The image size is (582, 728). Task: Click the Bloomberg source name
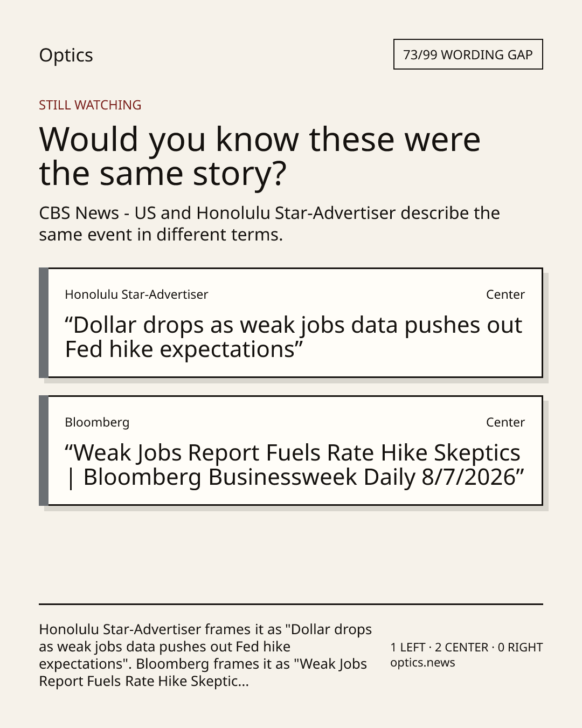point(97,422)
